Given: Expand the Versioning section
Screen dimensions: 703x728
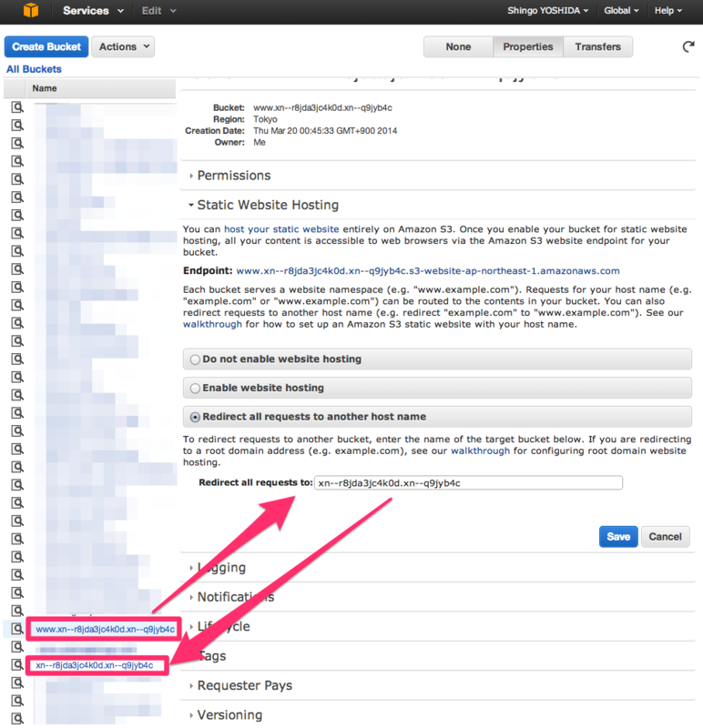Looking at the screenshot, I should click(x=225, y=715).
